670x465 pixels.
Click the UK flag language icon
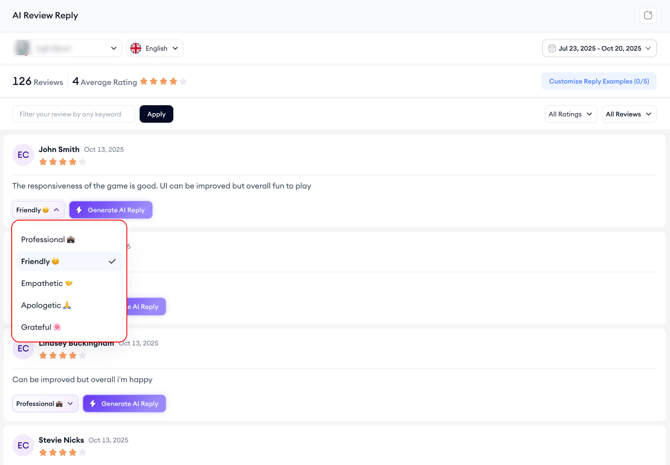pos(136,48)
